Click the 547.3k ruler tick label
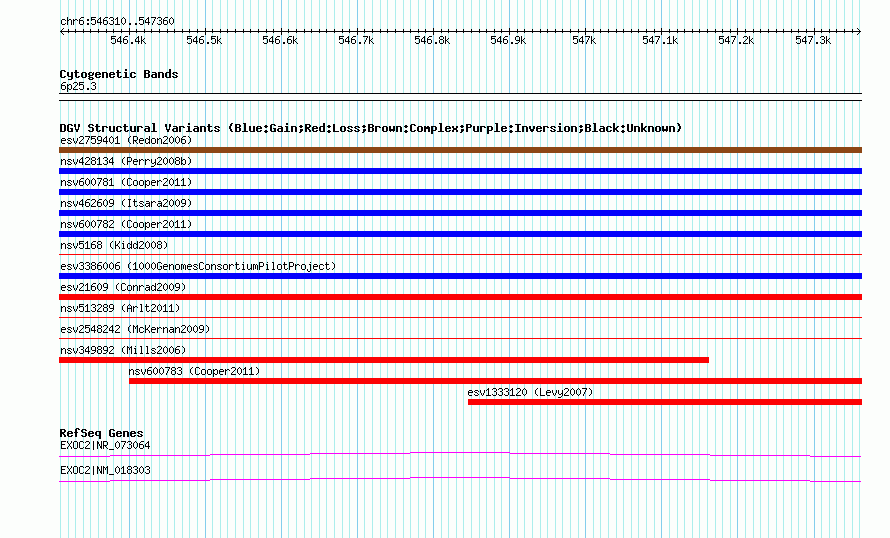The image size is (890, 538). click(x=813, y=40)
